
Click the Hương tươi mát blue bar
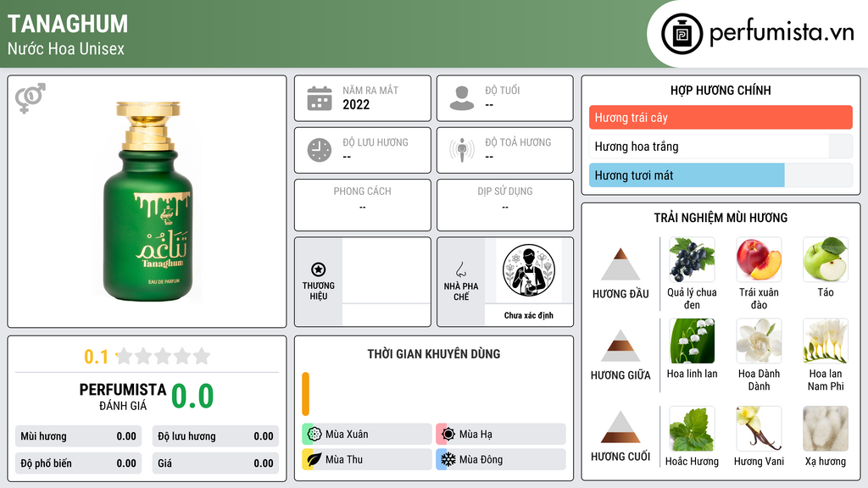(x=687, y=175)
